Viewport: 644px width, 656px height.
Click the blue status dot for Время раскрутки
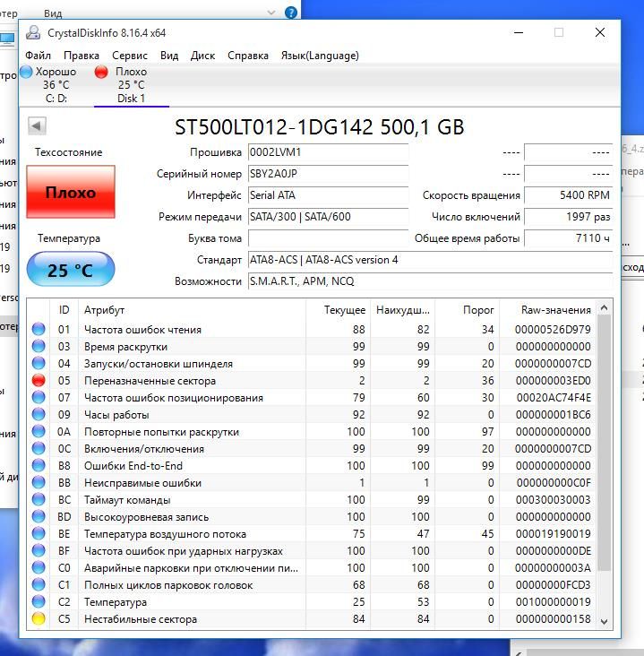click(39, 347)
